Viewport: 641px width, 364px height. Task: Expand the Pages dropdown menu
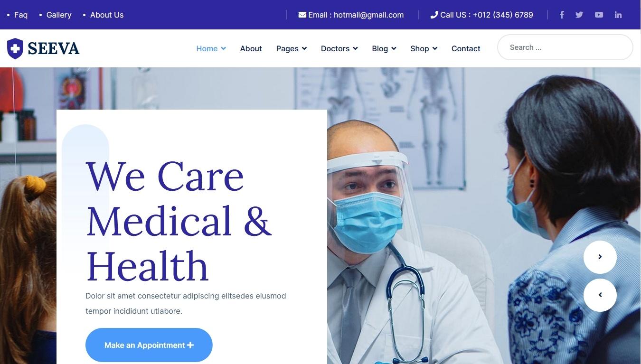click(x=292, y=48)
